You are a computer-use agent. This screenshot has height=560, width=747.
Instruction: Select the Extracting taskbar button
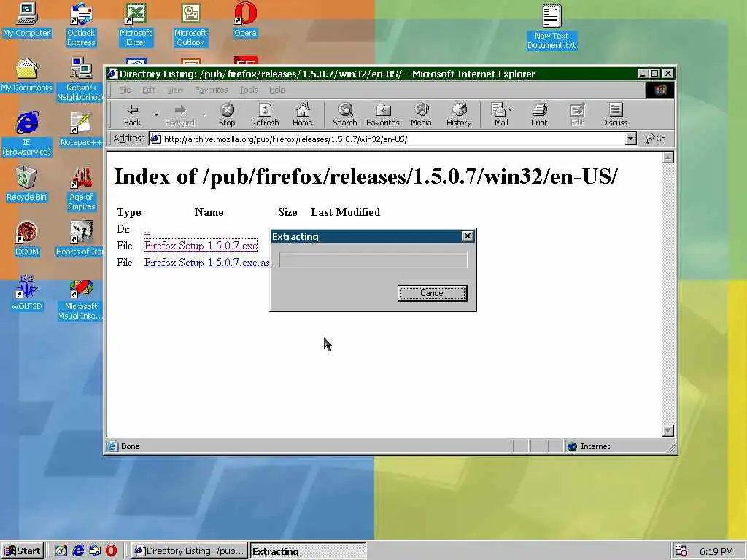click(x=309, y=551)
